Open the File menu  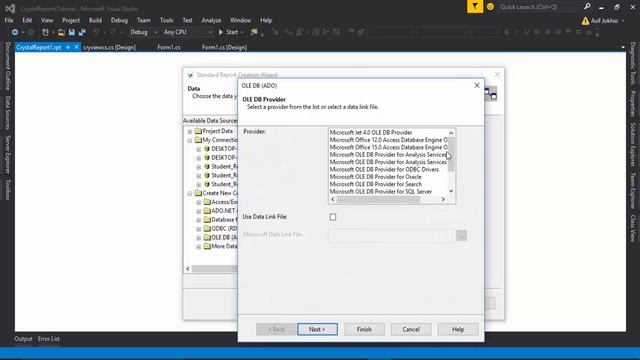(x=9, y=20)
